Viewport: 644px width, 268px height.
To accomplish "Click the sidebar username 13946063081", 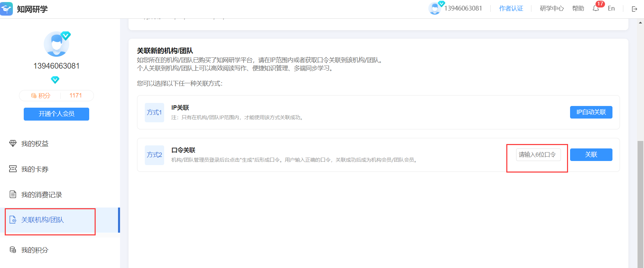I will tap(56, 66).
